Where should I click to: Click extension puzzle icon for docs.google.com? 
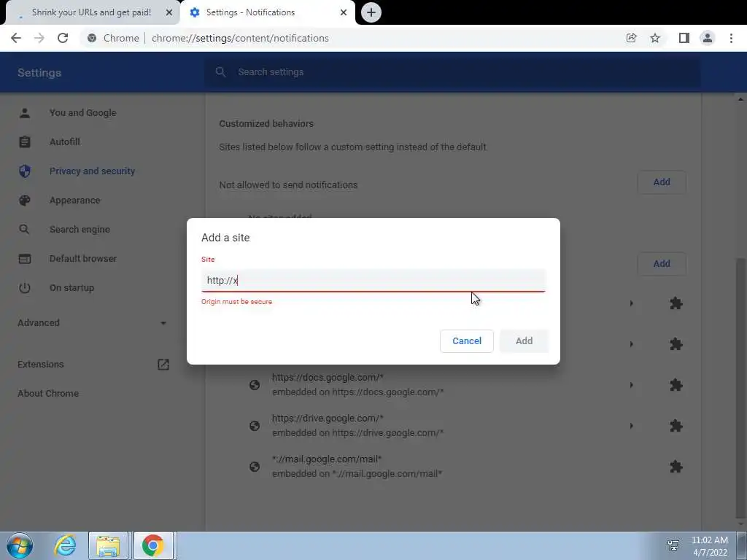pos(676,385)
